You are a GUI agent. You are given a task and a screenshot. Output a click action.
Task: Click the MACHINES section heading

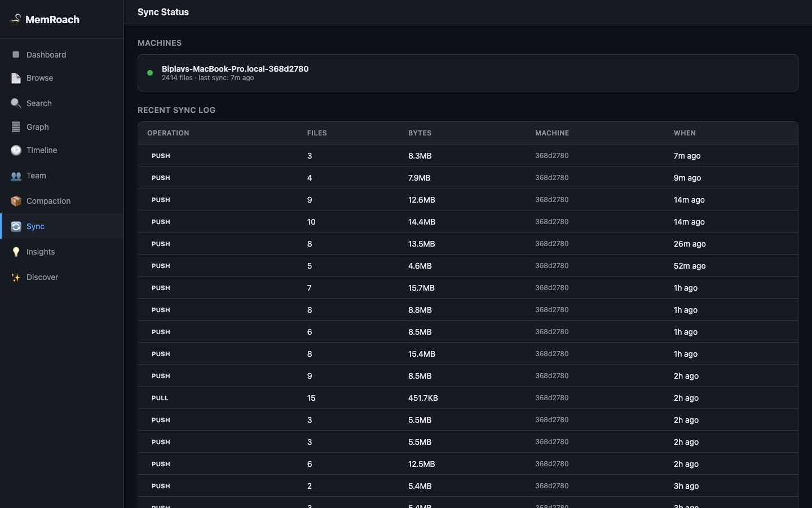(x=160, y=43)
